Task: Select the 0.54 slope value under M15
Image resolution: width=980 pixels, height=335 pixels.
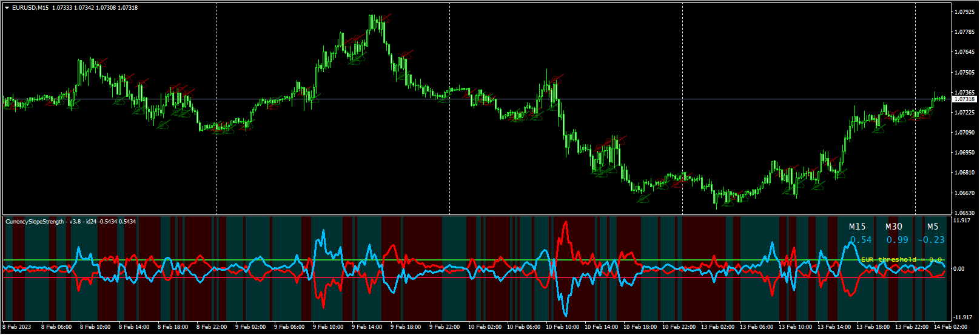Action: [861, 240]
